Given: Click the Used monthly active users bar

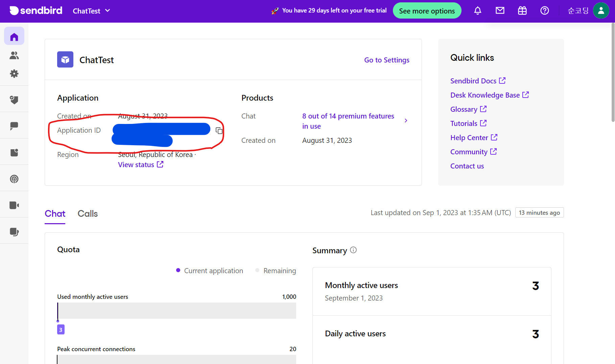Looking at the screenshot, I should [x=177, y=311].
